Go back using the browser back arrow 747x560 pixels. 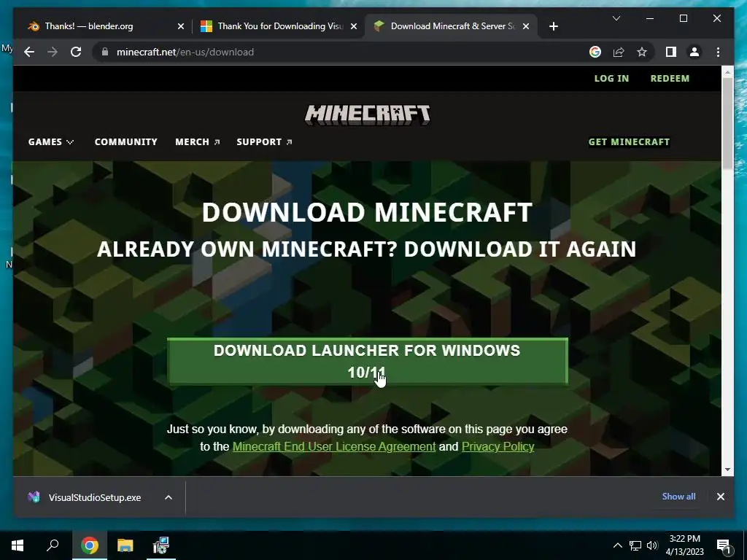click(x=29, y=52)
